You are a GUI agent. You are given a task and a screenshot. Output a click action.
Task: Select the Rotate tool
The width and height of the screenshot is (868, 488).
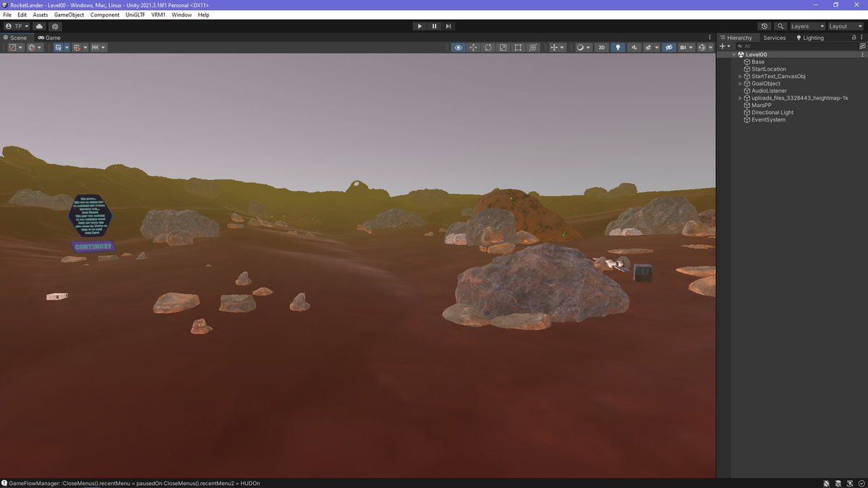coord(488,48)
